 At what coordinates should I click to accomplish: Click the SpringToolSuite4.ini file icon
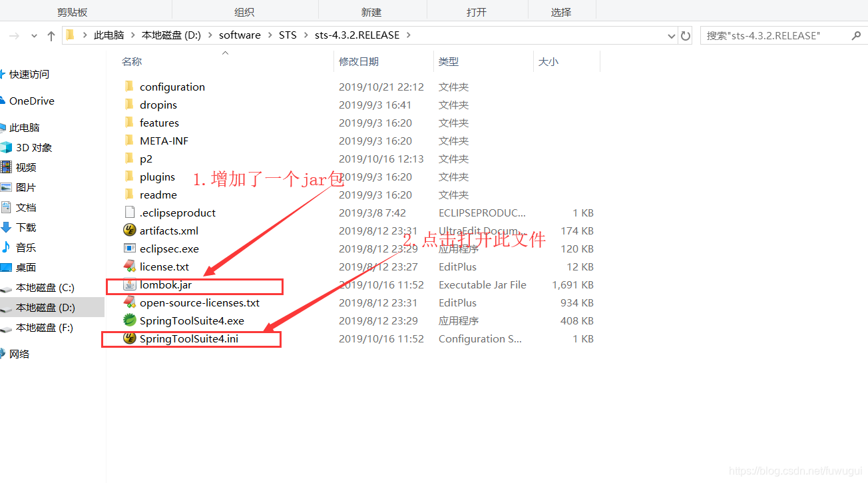click(x=130, y=338)
